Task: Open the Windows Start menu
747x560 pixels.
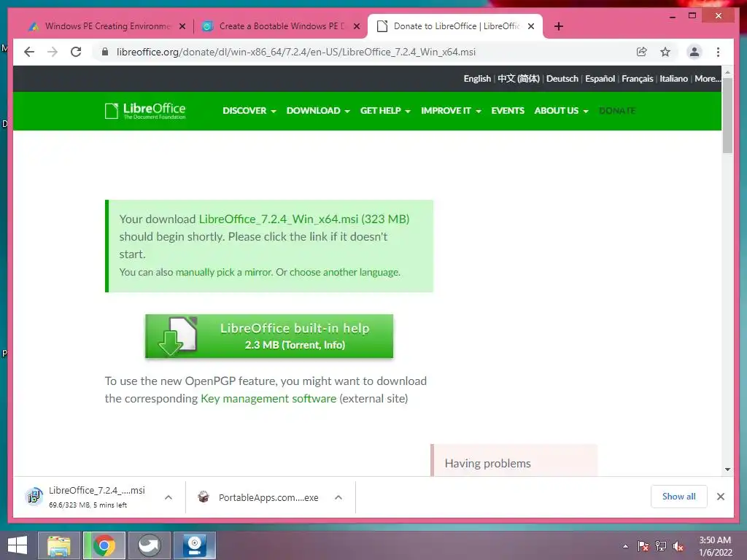Action: pyautogui.click(x=18, y=545)
